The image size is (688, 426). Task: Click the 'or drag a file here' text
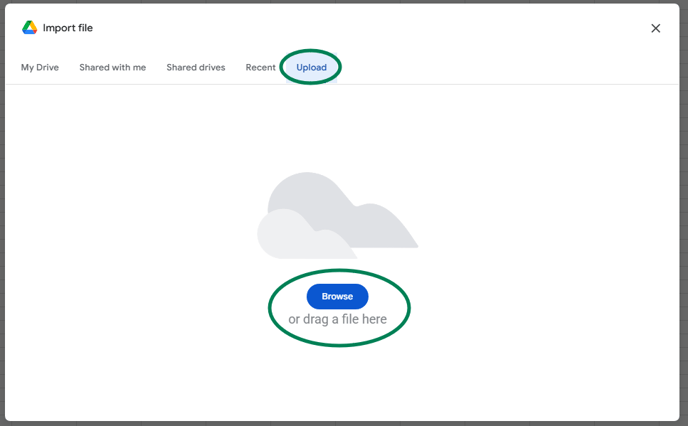337,319
